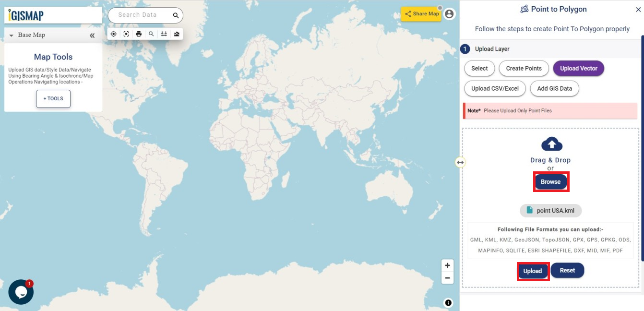Viewport: 644px width, 311px height.
Task: Collapse the left sidebar with the double chevron
Action: pyautogui.click(x=92, y=35)
